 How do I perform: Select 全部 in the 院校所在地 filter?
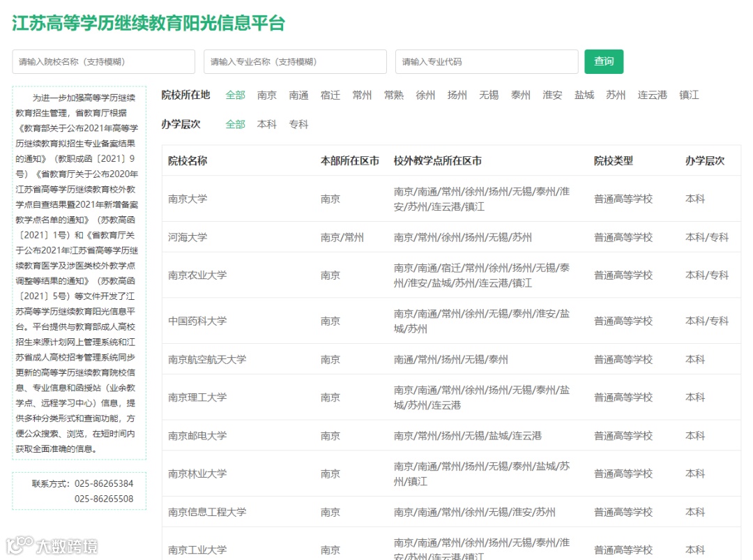[x=236, y=95]
